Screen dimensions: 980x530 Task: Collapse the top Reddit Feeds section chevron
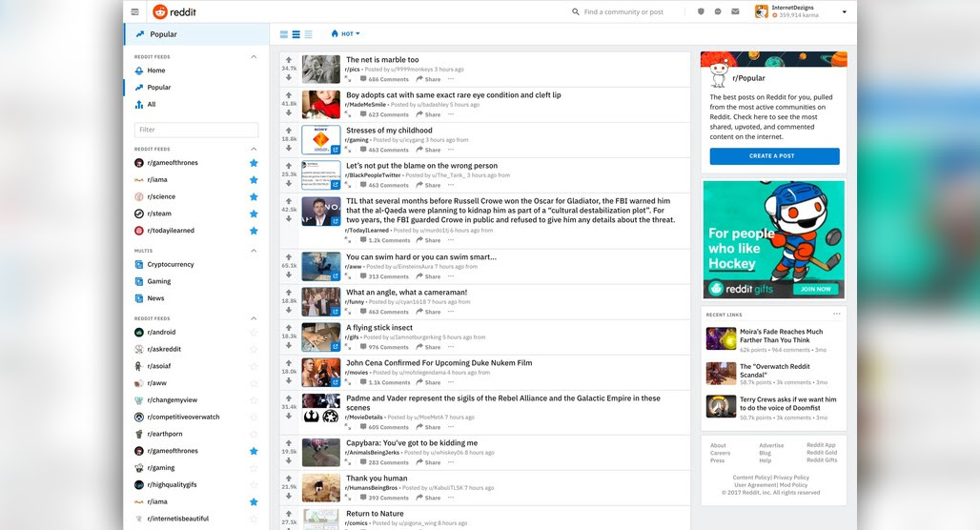[254, 57]
